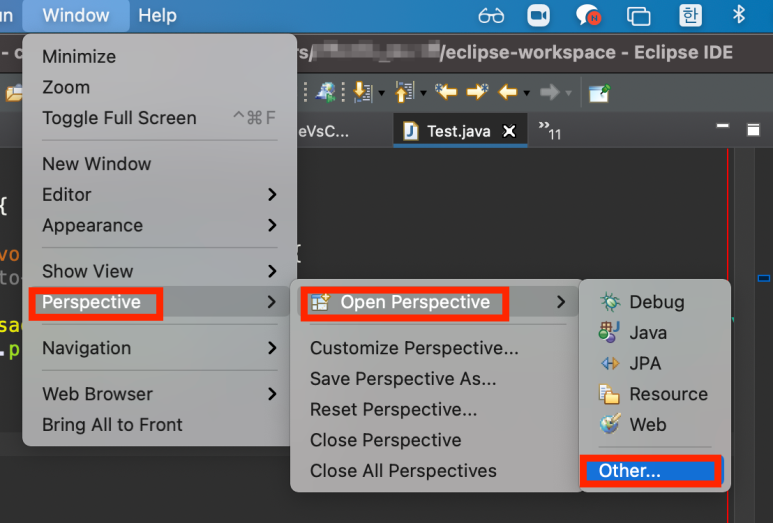The height and width of the screenshot is (523, 773).
Task: Click the server launch icon in toolbar
Action: (x=325, y=92)
